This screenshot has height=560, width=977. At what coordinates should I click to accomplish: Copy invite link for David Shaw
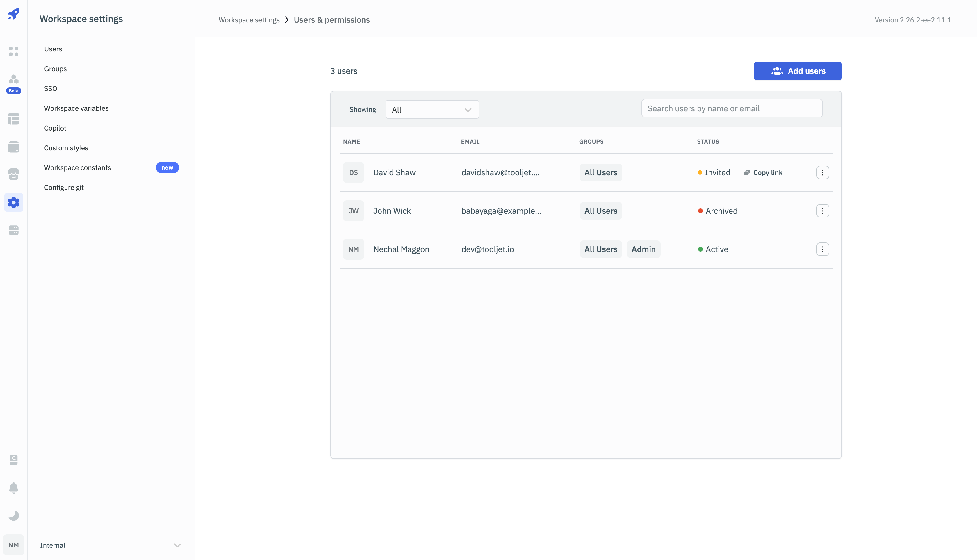pos(763,173)
